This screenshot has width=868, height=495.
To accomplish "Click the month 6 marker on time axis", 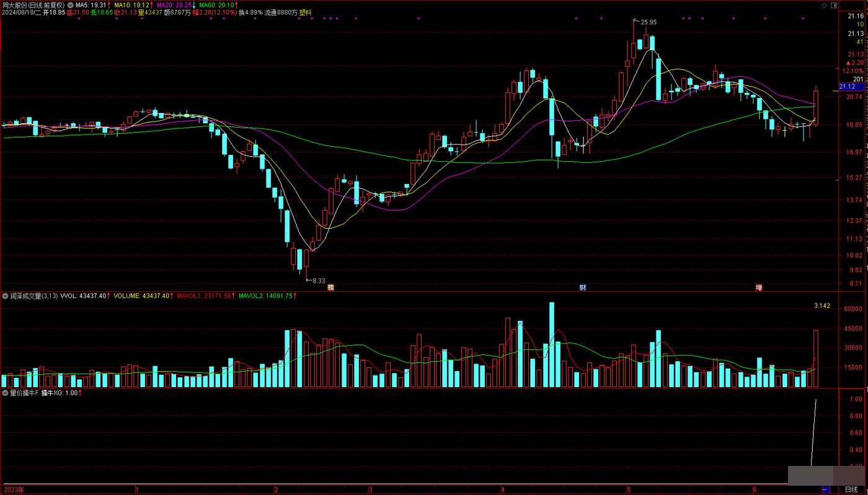I will coord(753,489).
